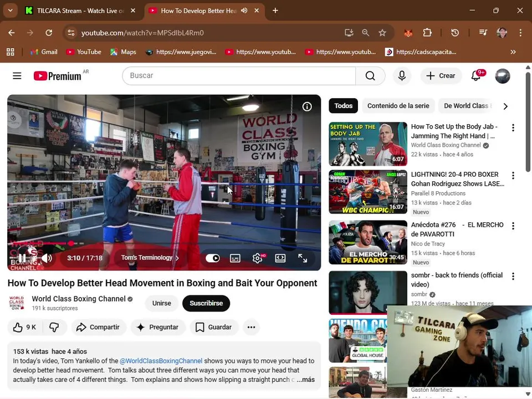Open the tab search dropdown arrow

(11, 11)
